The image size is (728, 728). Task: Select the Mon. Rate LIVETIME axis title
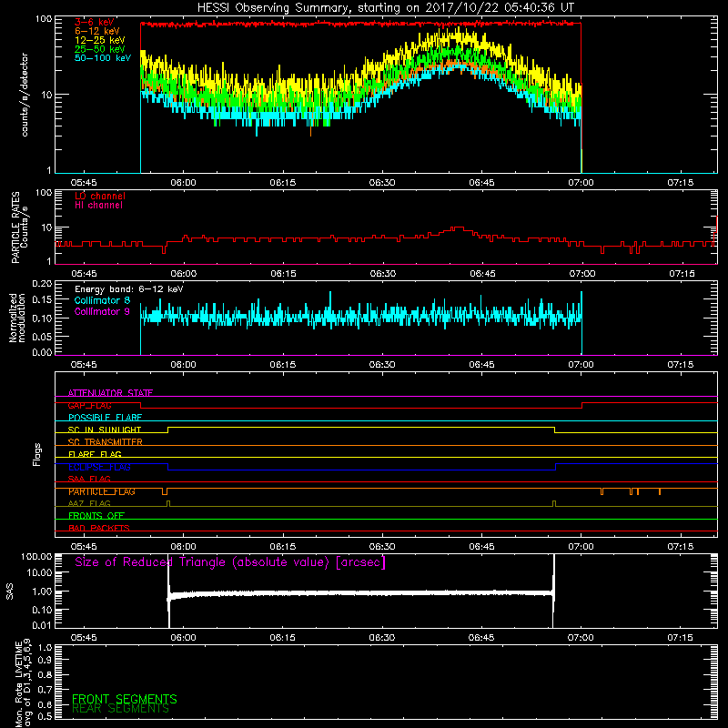[x=23, y=683]
